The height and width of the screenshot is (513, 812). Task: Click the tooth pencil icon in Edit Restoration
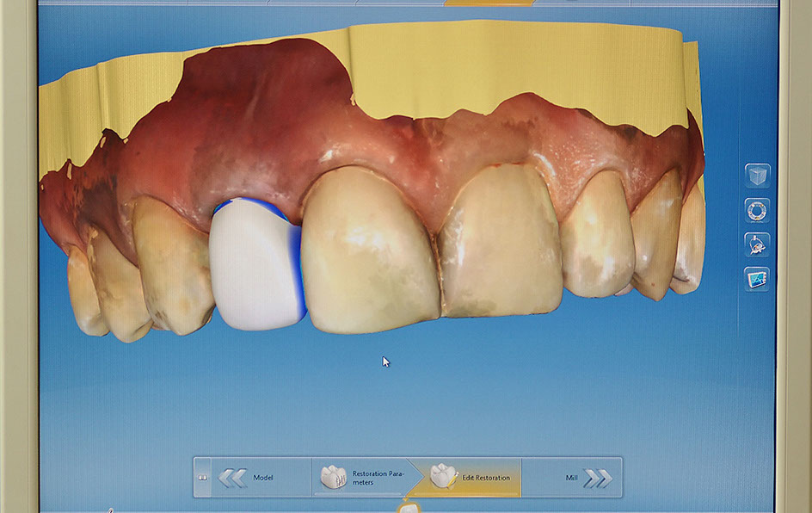[x=443, y=476]
